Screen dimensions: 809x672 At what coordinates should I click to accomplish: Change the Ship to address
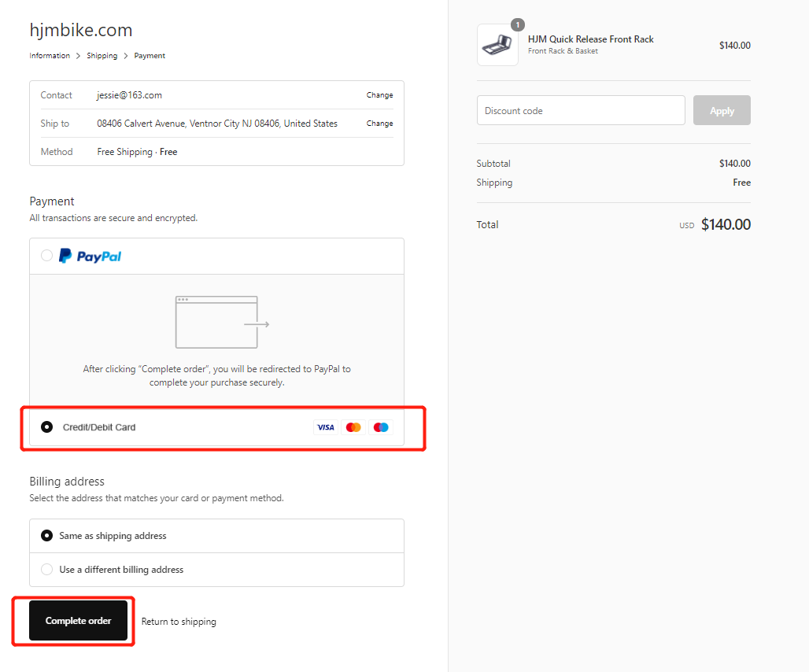(380, 124)
